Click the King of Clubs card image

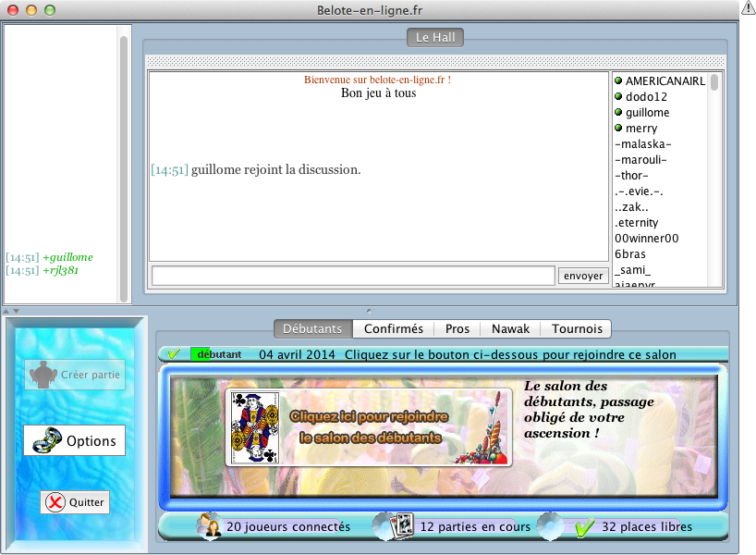tap(254, 427)
